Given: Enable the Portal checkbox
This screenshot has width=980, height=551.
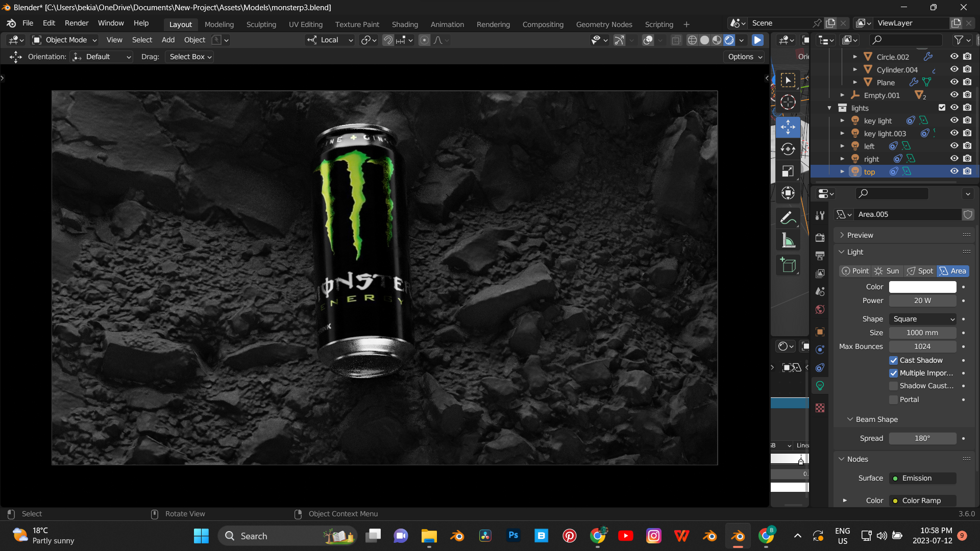Looking at the screenshot, I should [894, 399].
